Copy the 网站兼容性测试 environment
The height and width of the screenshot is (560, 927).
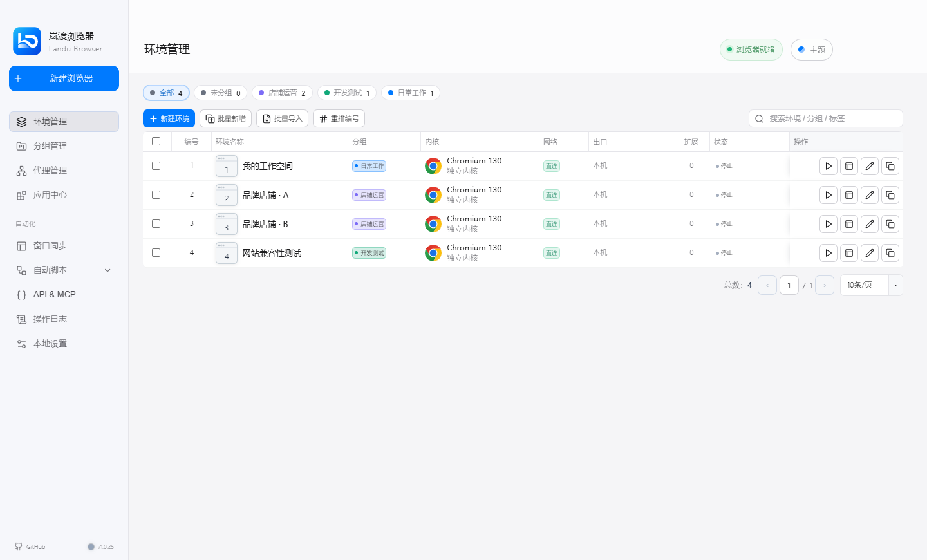click(x=890, y=253)
